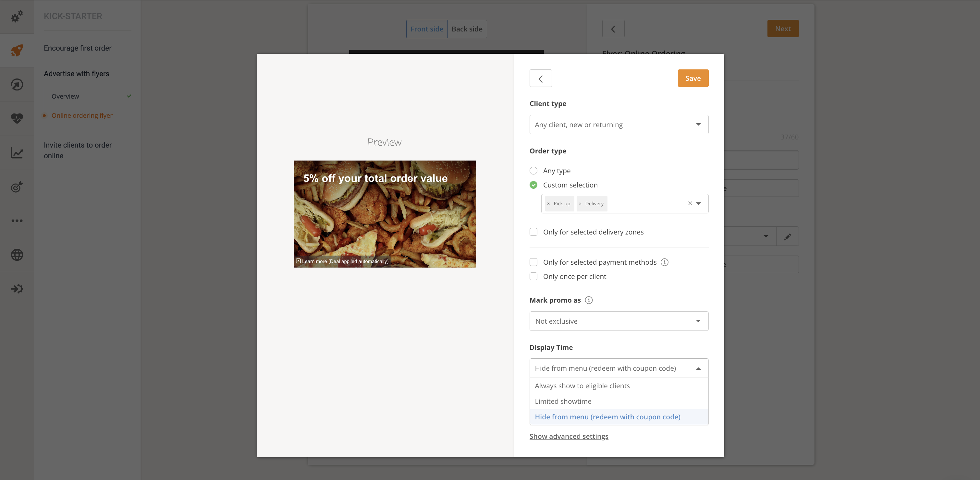Open the circled arrow sidebar icon

17,84
